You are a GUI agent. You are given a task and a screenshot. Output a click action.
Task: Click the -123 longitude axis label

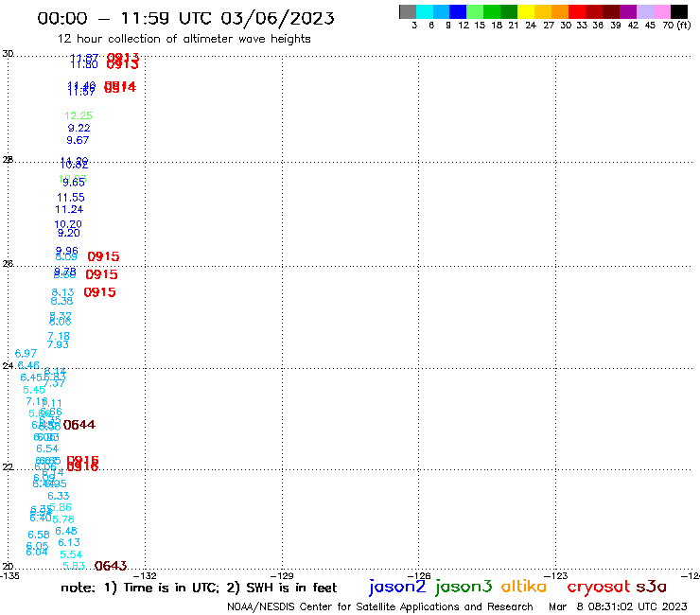(x=557, y=575)
